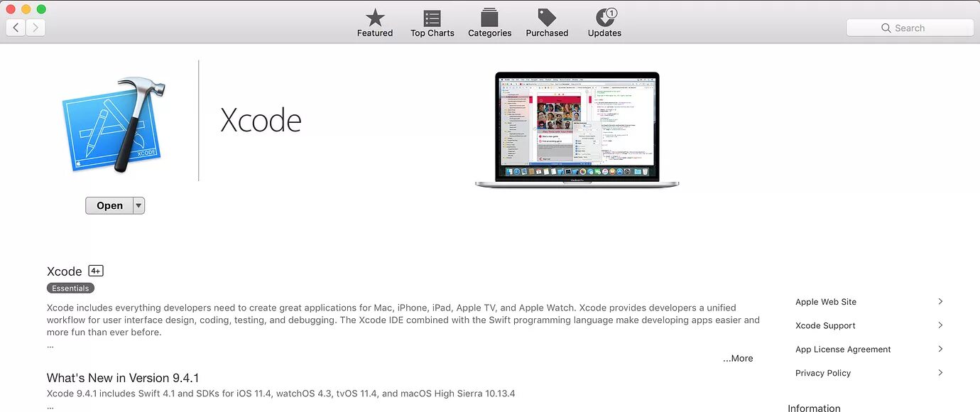Screen dimensions: 980x412
Task: Click the 4+ age rating badge
Action: click(x=96, y=271)
